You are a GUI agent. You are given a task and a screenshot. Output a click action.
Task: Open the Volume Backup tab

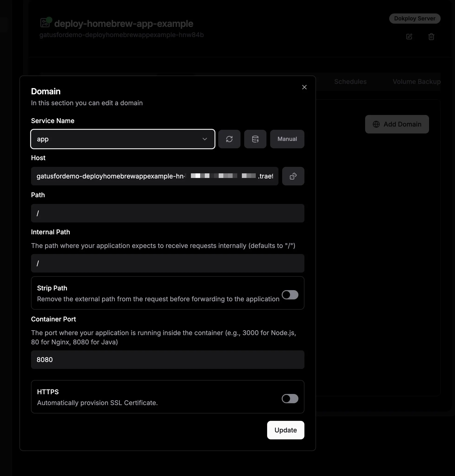[x=416, y=82]
